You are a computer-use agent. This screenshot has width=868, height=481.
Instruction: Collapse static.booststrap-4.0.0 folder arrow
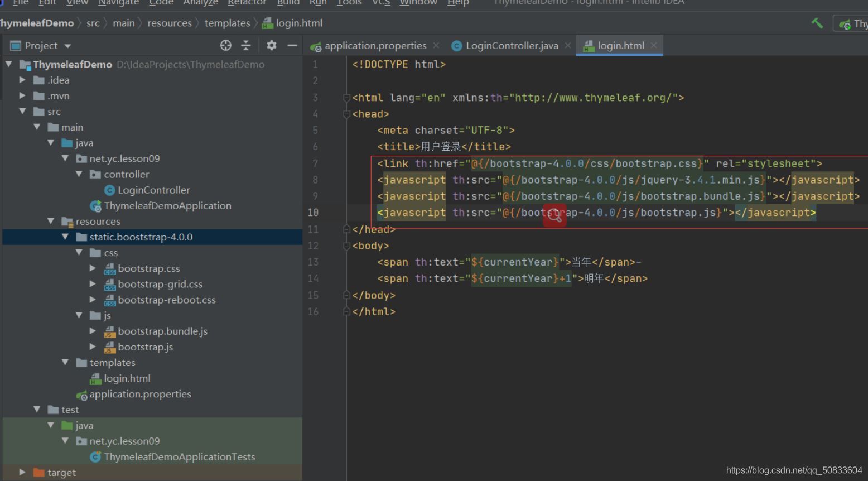tap(65, 237)
